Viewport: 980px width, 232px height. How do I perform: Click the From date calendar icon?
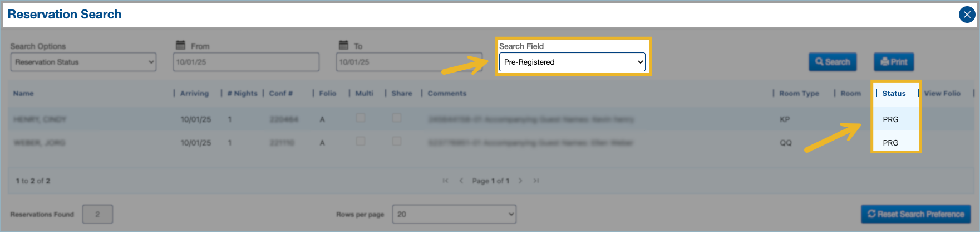coord(180,45)
